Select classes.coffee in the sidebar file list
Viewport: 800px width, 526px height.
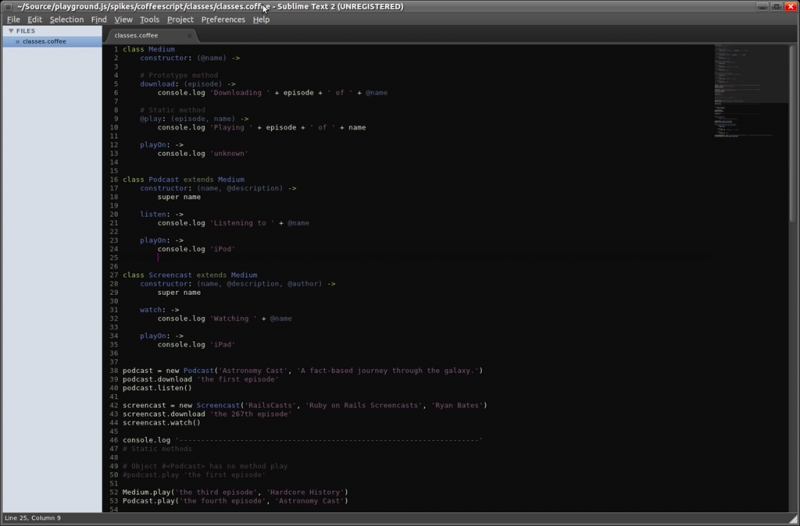pos(44,42)
